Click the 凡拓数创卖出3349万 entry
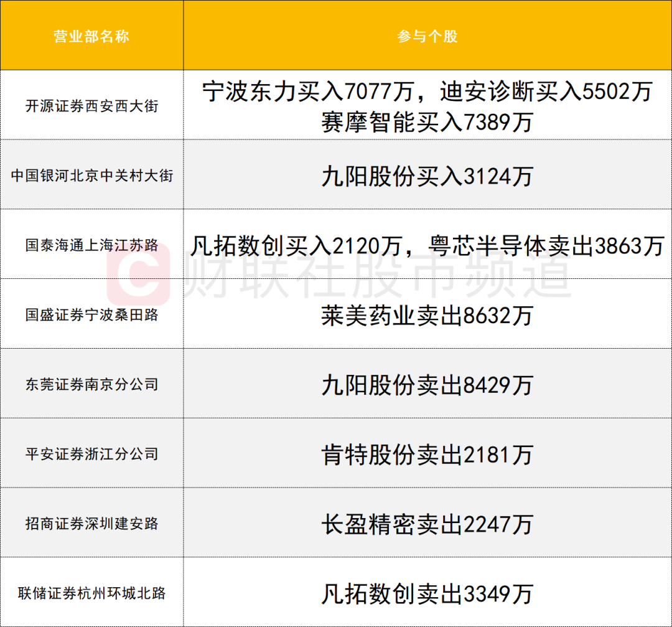This screenshot has height=627, width=672. point(427,594)
